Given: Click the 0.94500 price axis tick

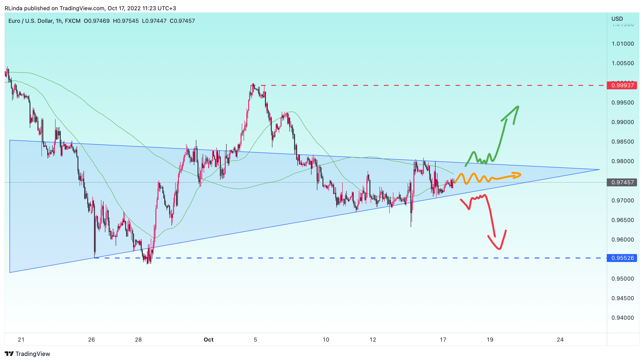Looking at the screenshot, I should click(623, 298).
